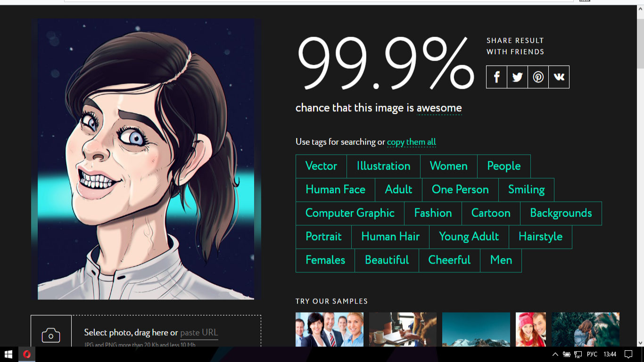This screenshot has width=644, height=362.
Task: Select the Cartoon tag
Action: coord(491,214)
